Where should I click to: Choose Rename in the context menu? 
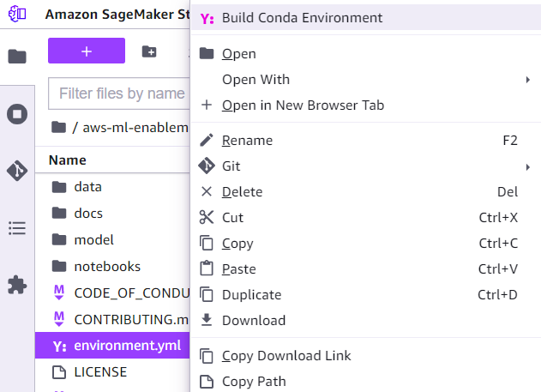click(x=366, y=141)
